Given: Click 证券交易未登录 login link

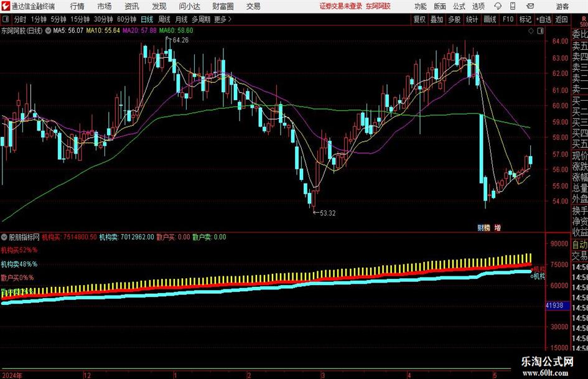Looking at the screenshot, I should tap(341, 6).
